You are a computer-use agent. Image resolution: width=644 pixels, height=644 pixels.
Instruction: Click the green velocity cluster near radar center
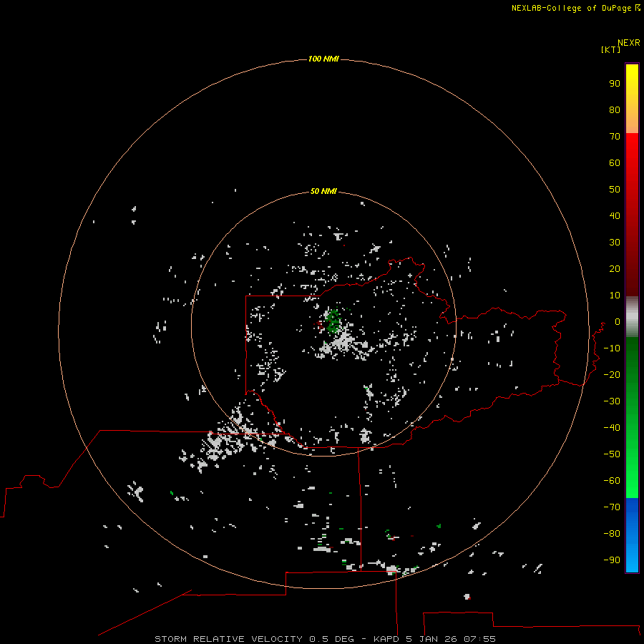pyautogui.click(x=333, y=321)
